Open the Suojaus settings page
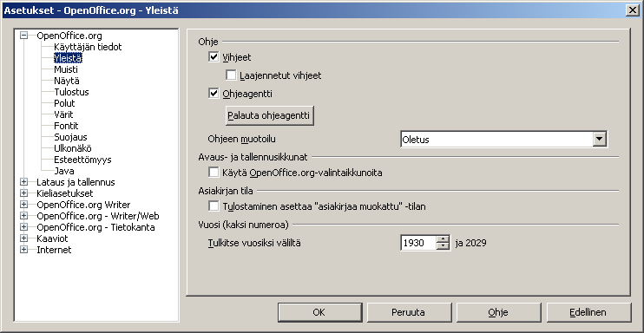 pos(70,137)
